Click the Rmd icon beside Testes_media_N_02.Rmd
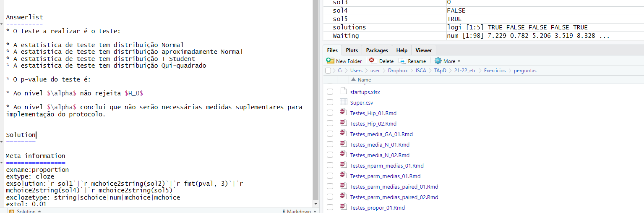The width and height of the screenshot is (644, 213). [x=344, y=155]
